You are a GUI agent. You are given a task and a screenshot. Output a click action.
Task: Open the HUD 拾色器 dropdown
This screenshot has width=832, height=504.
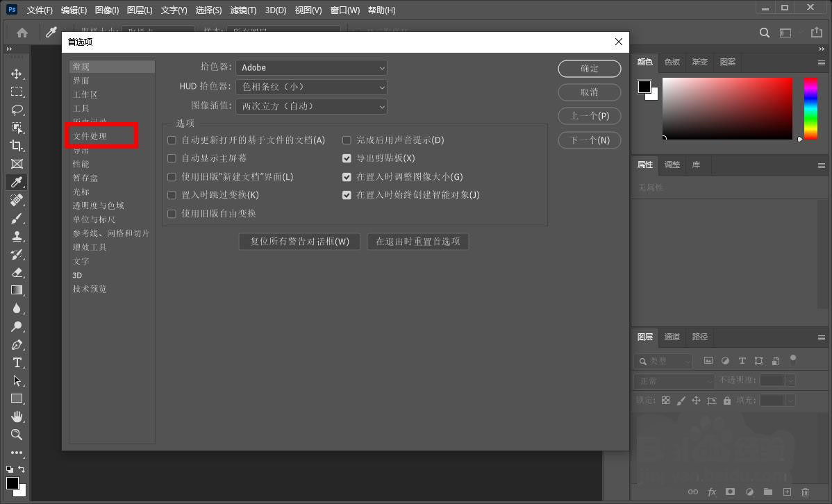pyautogui.click(x=311, y=87)
